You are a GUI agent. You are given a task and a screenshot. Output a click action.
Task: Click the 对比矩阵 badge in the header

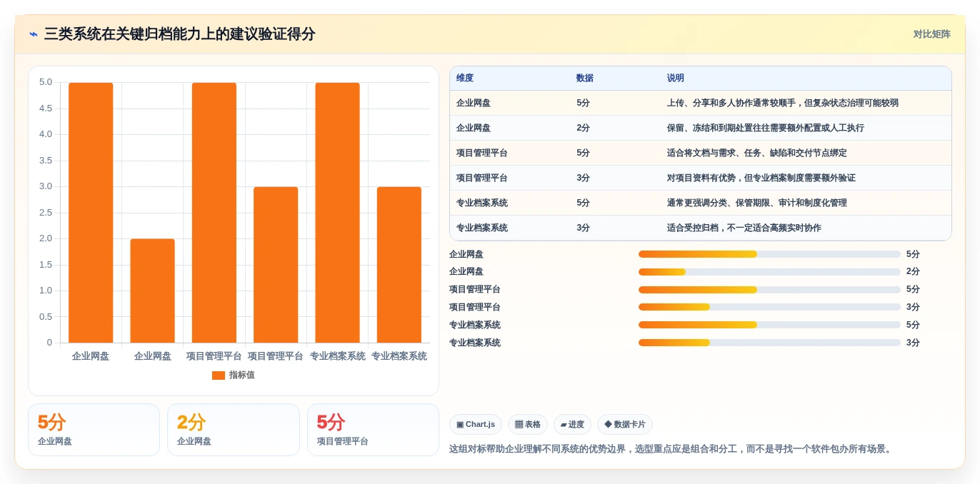931,34
